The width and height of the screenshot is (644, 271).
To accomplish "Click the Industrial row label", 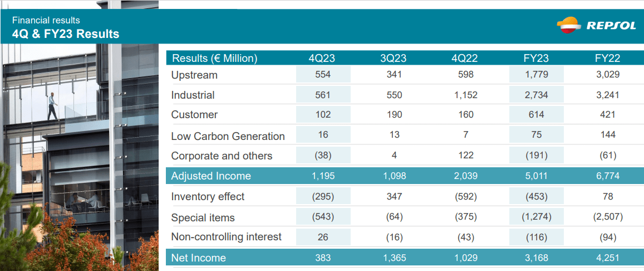I will [193, 95].
